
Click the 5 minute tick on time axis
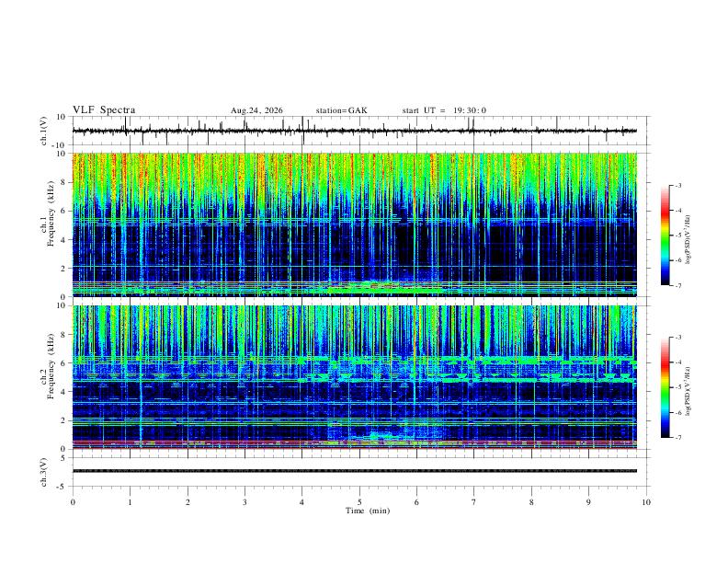click(x=359, y=502)
